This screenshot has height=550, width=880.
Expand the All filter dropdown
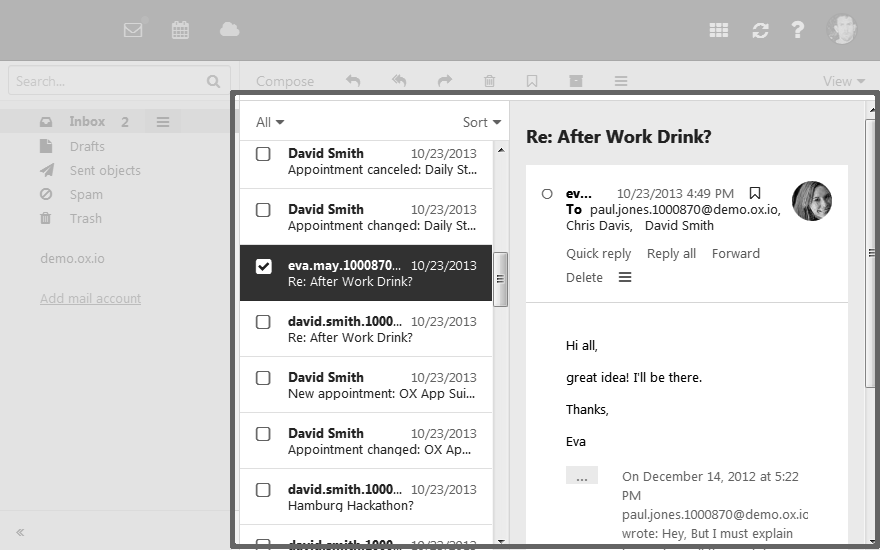270,122
